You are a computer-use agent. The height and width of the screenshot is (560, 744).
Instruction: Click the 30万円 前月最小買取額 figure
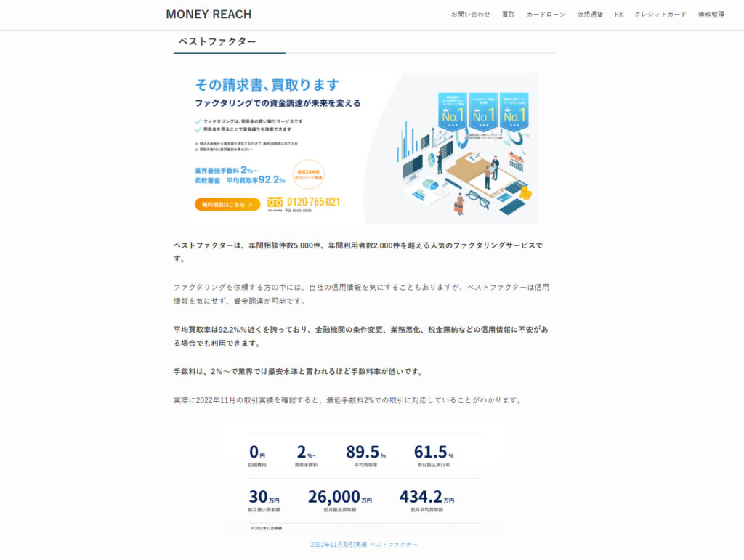tap(264, 500)
